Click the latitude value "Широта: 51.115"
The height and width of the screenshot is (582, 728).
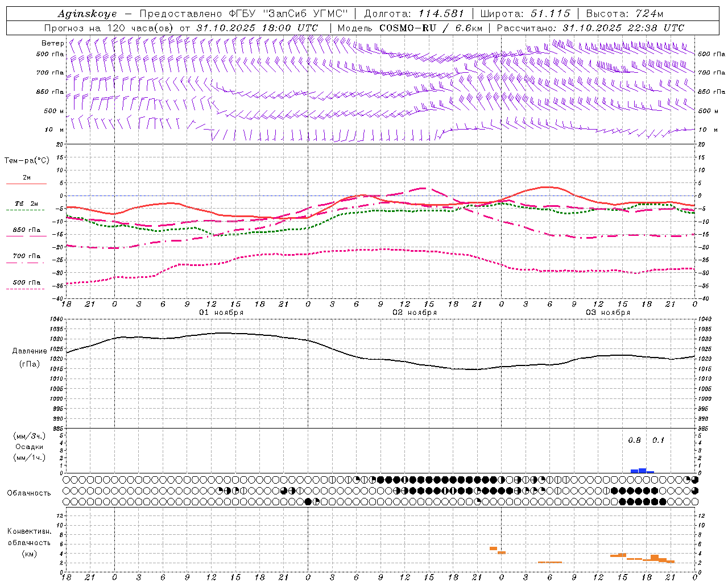pyautogui.click(x=525, y=14)
